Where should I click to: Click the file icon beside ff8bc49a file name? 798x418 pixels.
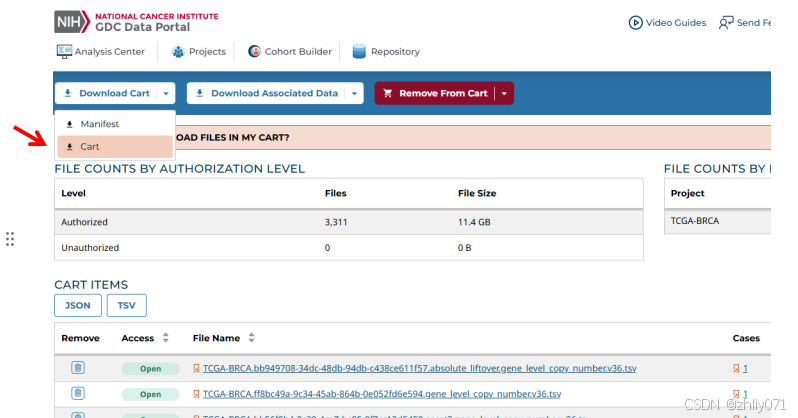(x=196, y=394)
